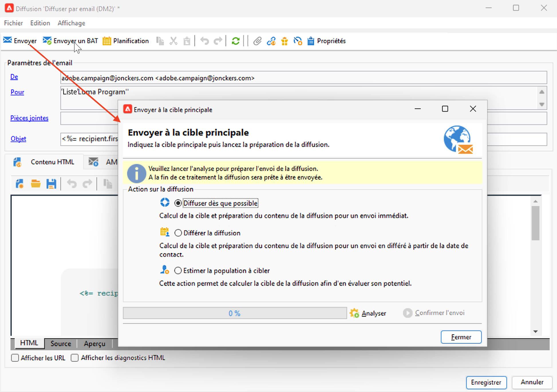Viewport: 557px width, 392px height.
Task: Open the Planification calendar icon
Action: [107, 41]
